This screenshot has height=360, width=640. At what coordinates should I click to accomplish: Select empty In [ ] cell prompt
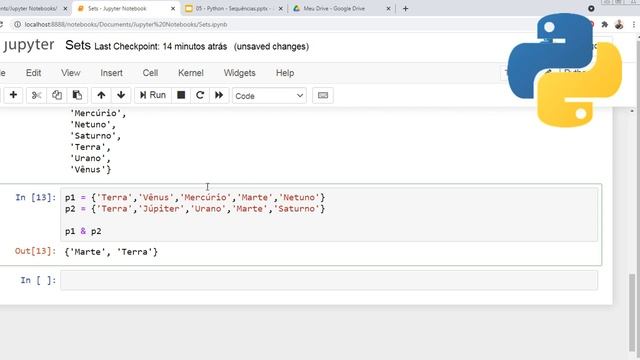(x=38, y=280)
